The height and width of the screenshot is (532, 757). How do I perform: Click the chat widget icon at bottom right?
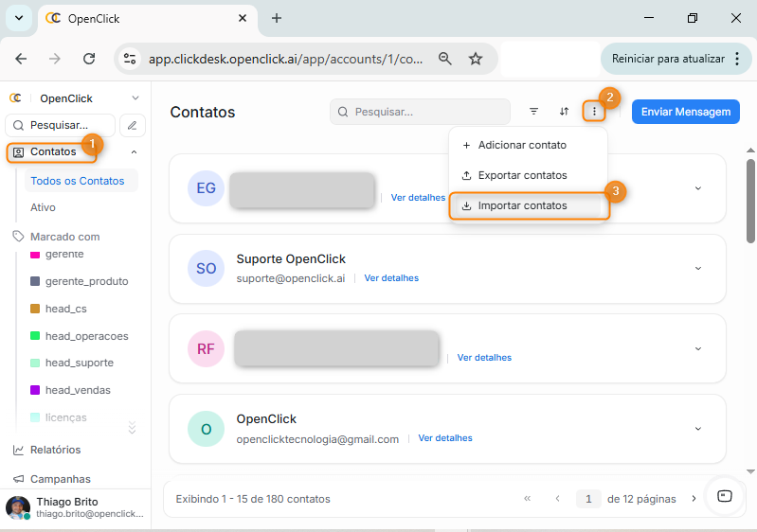click(x=724, y=496)
